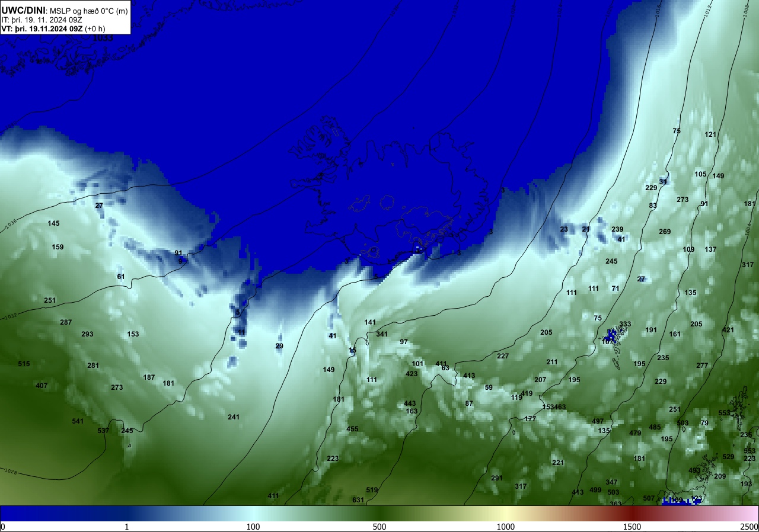Click the height value 121 on the map

(x=710, y=134)
